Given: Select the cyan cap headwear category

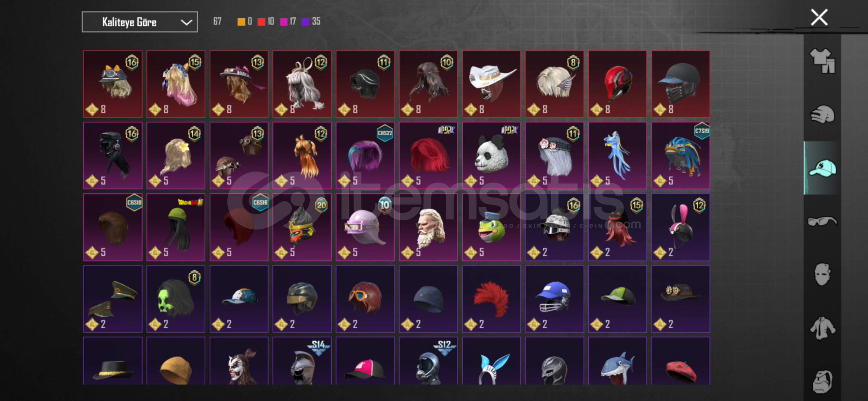Looking at the screenshot, I should coord(822,168).
